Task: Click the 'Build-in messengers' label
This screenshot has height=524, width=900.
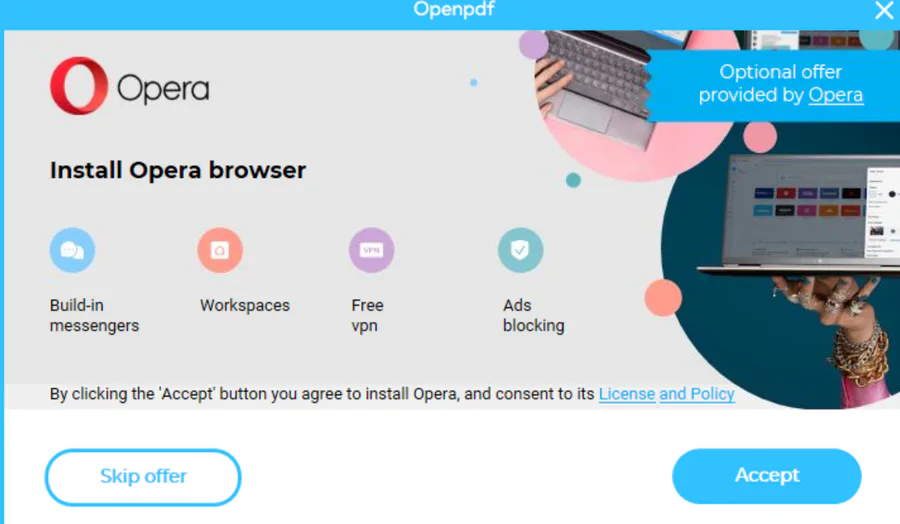Action: point(94,315)
